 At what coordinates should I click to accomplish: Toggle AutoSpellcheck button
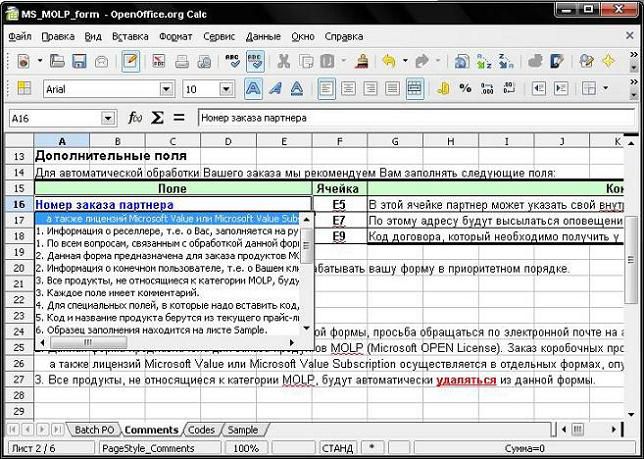point(256,61)
